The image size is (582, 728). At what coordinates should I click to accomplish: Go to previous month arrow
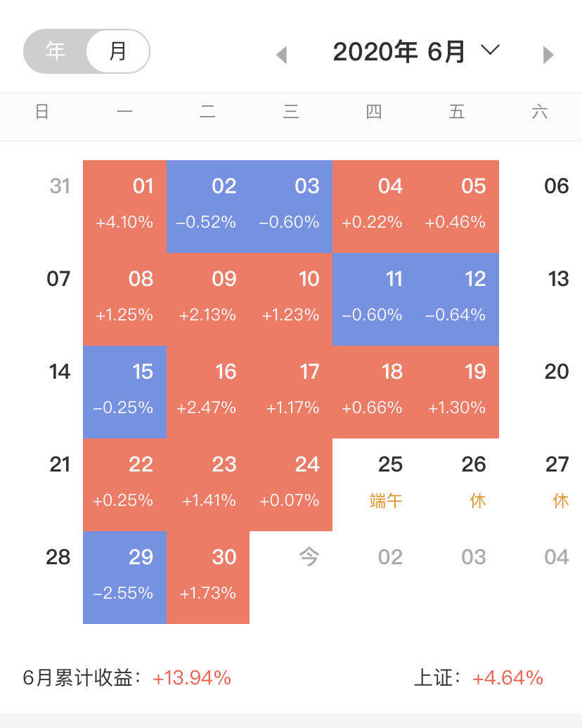[282, 55]
